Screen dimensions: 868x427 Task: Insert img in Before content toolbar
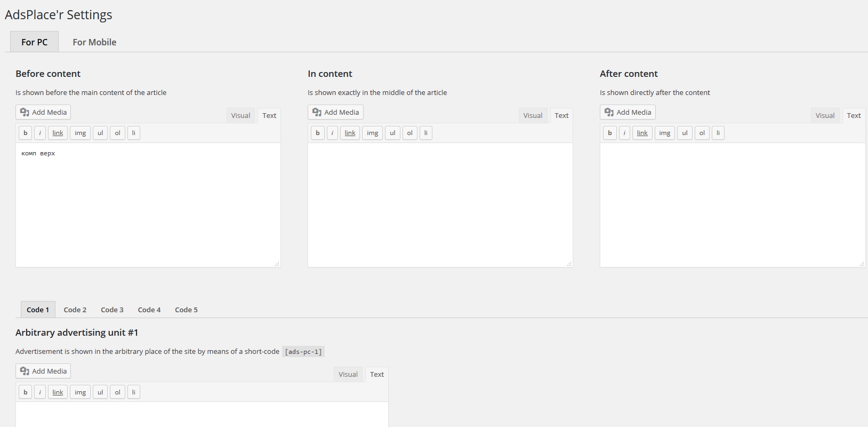[80, 133]
